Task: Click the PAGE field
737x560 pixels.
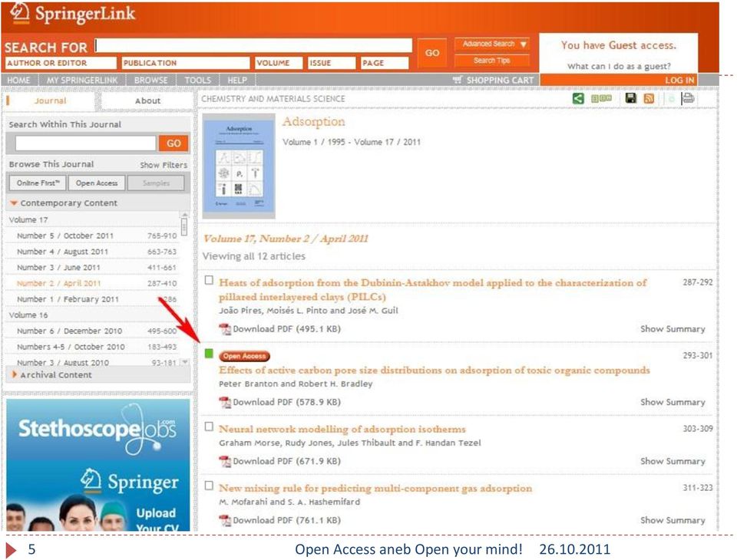Action: pyautogui.click(x=385, y=63)
